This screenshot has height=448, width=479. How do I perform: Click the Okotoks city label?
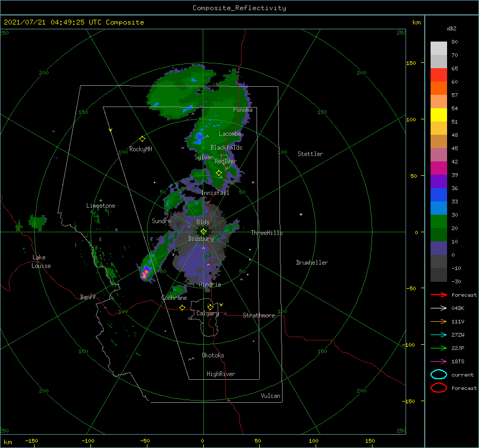click(213, 355)
